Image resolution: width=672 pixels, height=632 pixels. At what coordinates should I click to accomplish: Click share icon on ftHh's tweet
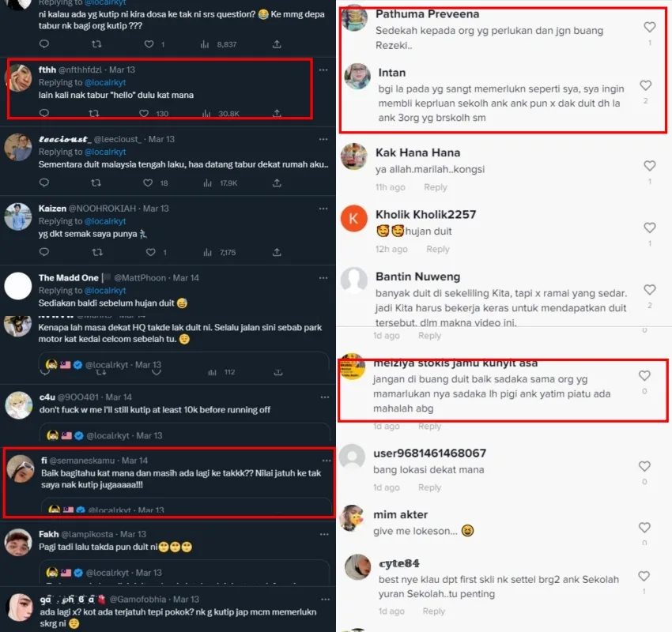(x=277, y=114)
